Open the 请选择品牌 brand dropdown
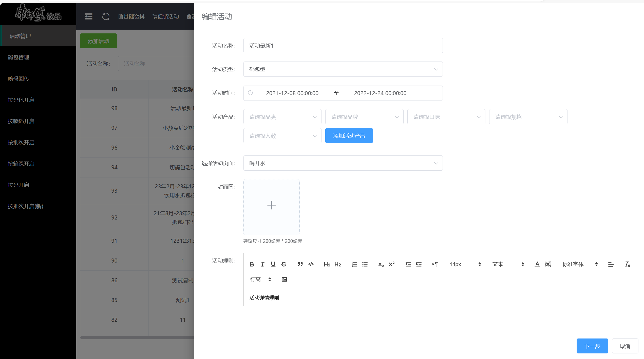The image size is (644, 359). (x=364, y=117)
